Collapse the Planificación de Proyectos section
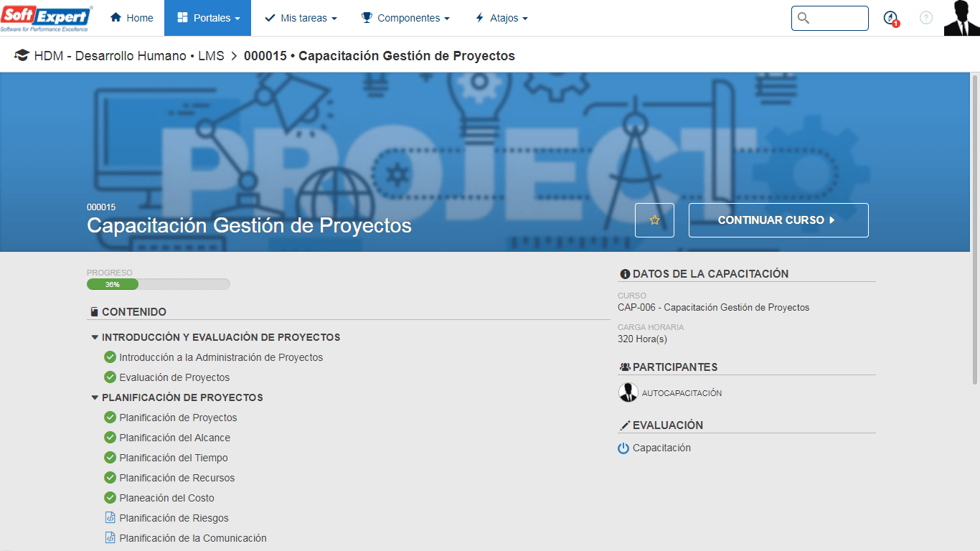The image size is (980, 551). (x=95, y=397)
